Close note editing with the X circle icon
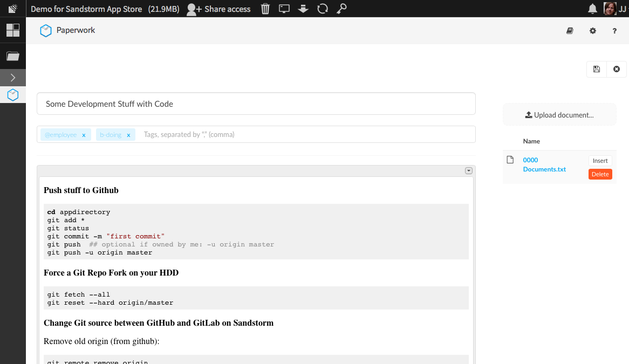 pyautogui.click(x=617, y=69)
